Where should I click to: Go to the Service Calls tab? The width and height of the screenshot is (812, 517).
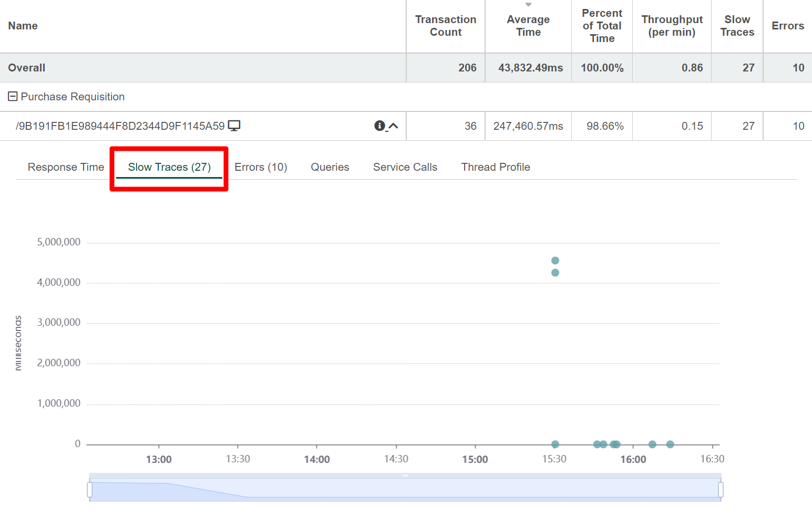point(405,167)
